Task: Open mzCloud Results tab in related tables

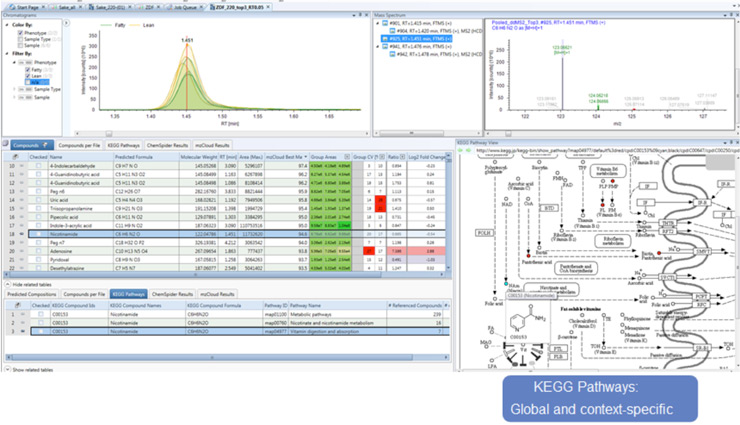Action: click(x=217, y=294)
